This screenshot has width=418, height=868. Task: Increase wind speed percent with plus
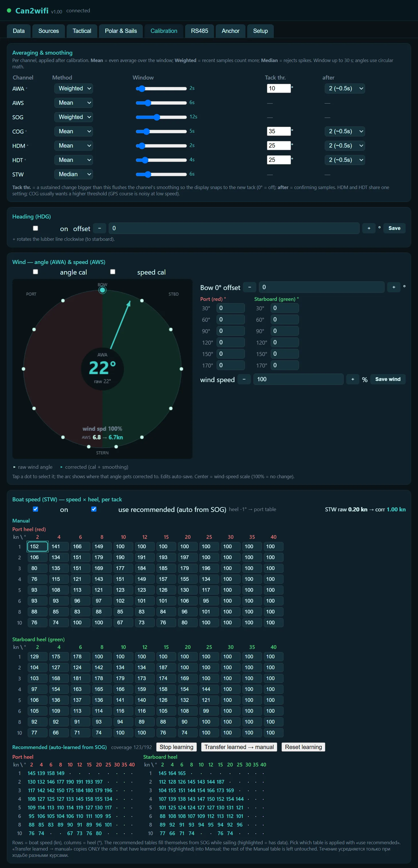(352, 380)
